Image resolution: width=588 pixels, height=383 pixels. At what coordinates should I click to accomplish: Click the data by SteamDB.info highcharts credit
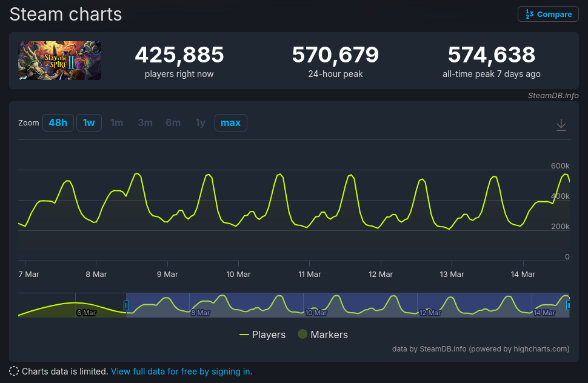[x=481, y=349]
